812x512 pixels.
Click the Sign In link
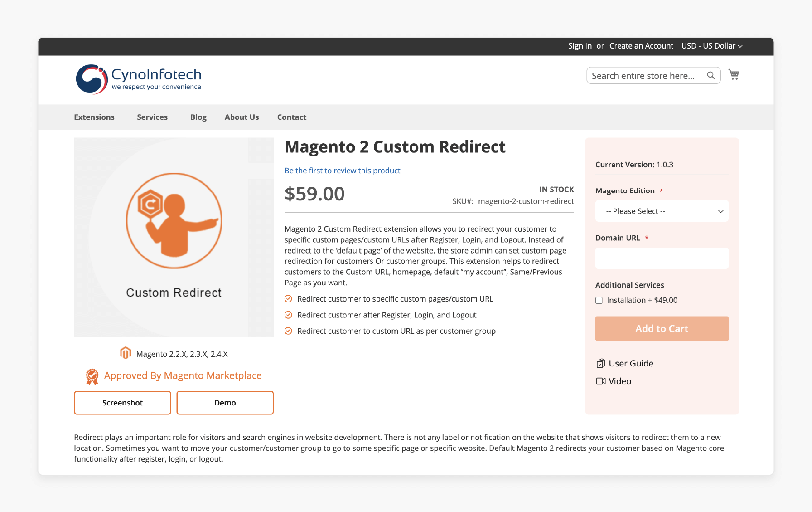(x=580, y=46)
